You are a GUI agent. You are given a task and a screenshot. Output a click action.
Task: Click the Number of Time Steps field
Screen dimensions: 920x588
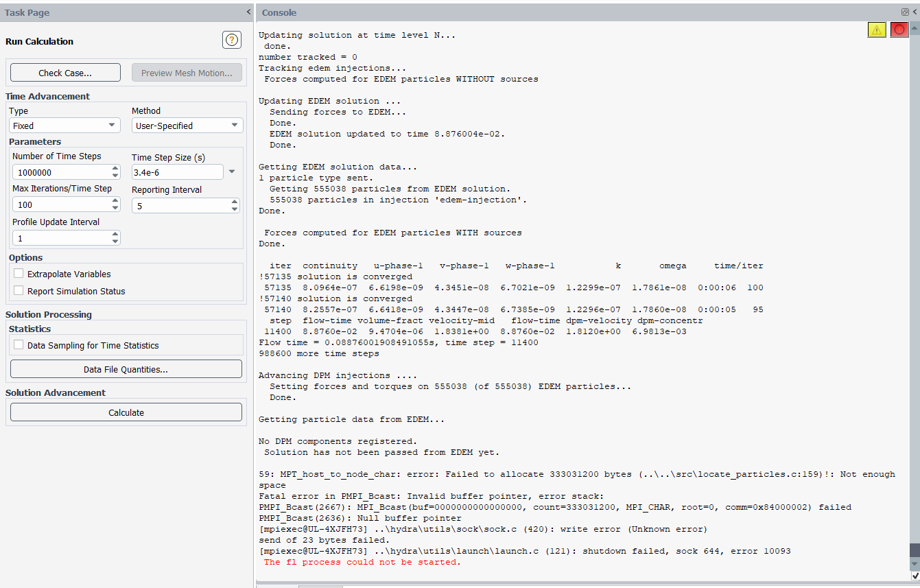coord(60,172)
